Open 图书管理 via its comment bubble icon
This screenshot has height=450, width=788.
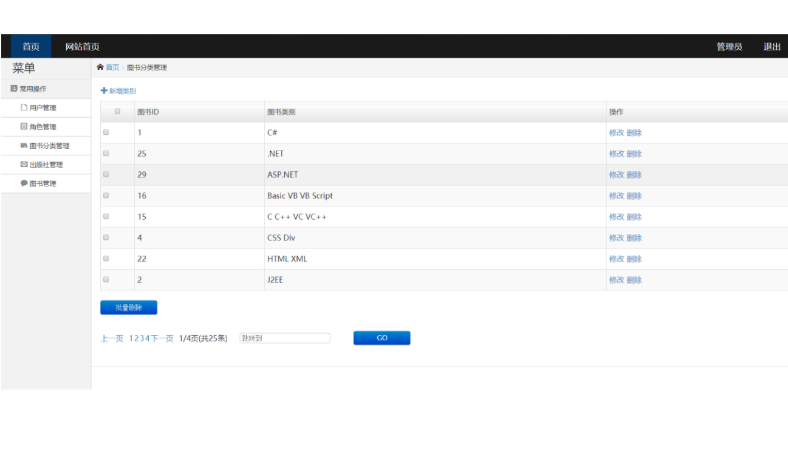coord(24,183)
